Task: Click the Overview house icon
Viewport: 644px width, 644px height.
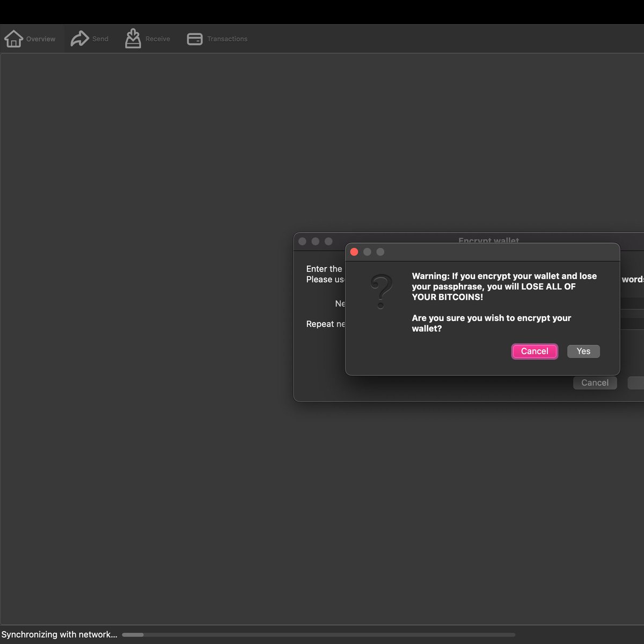Action: point(13,39)
